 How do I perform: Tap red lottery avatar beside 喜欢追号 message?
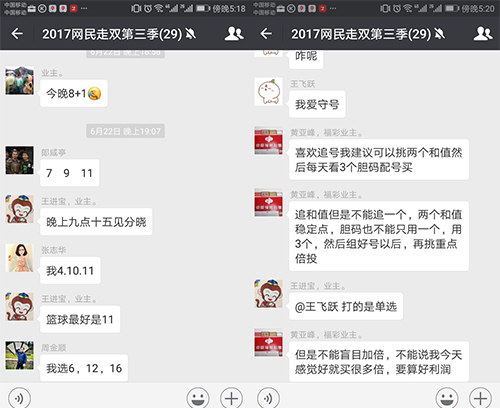268,141
